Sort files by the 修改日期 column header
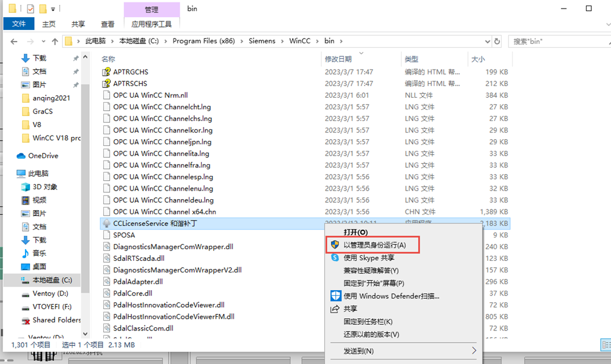 pos(338,59)
